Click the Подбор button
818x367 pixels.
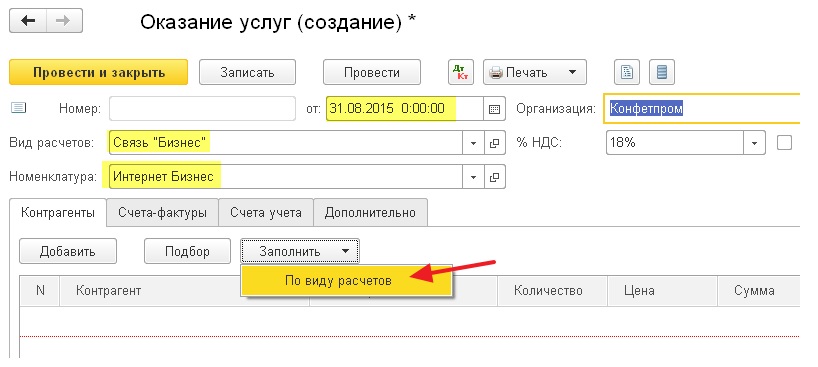187,251
